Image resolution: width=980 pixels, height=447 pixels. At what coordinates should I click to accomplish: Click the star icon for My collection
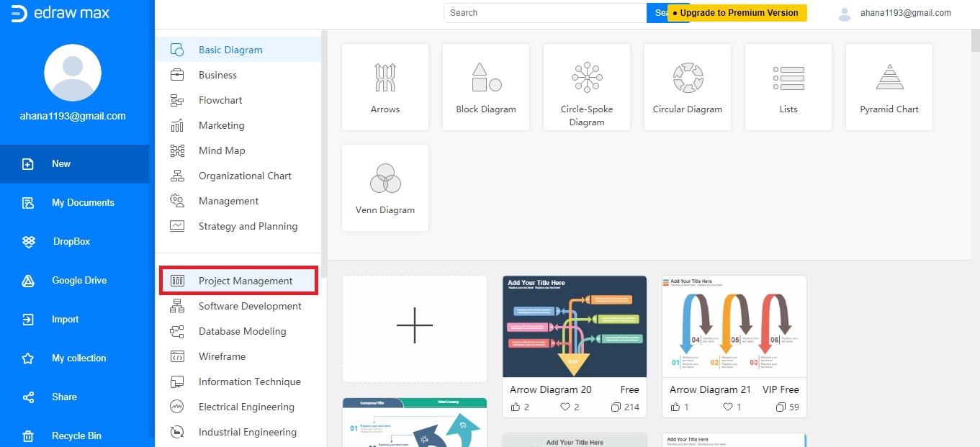coord(28,358)
